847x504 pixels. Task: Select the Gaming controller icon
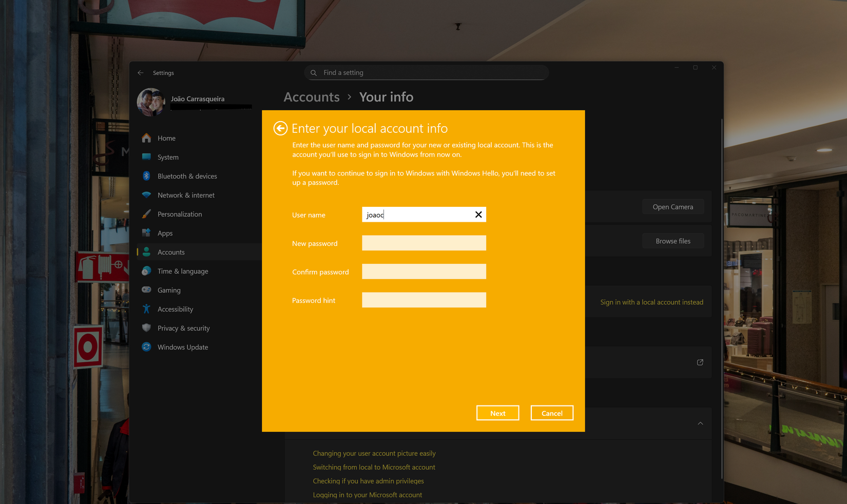tap(147, 290)
